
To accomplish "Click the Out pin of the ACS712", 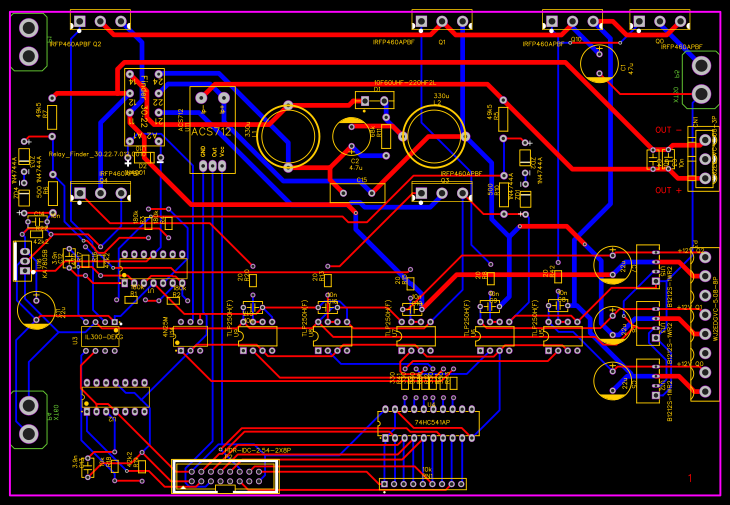I will click(x=213, y=166).
